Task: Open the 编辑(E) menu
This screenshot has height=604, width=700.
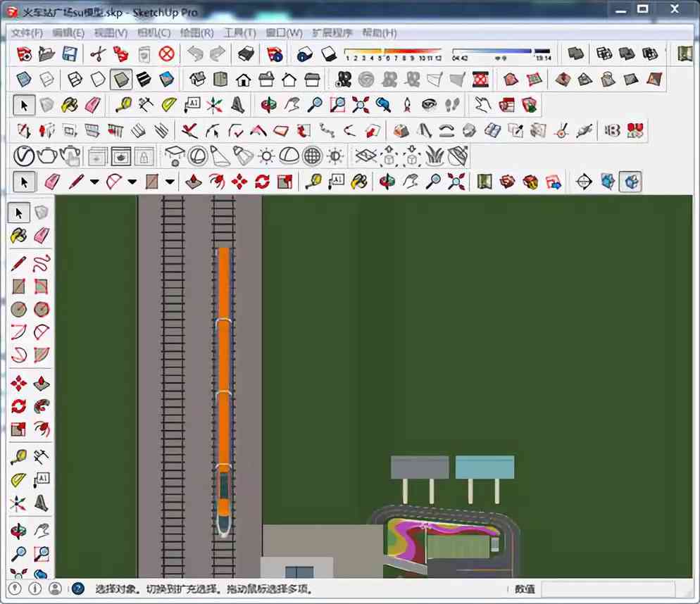Action: (68, 33)
